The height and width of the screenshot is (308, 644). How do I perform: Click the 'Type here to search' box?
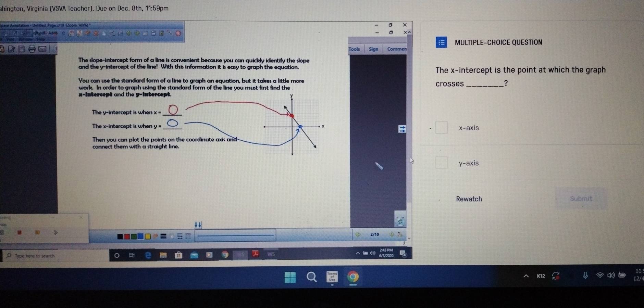55,256
